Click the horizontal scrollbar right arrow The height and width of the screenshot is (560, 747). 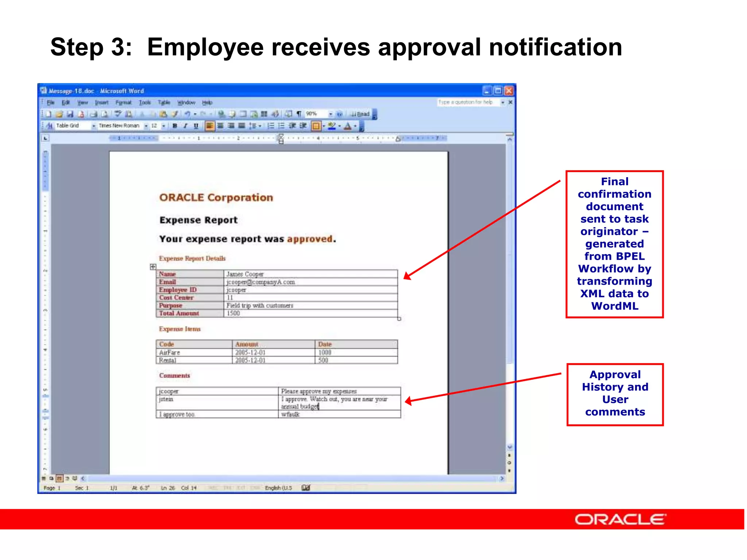[x=502, y=478]
